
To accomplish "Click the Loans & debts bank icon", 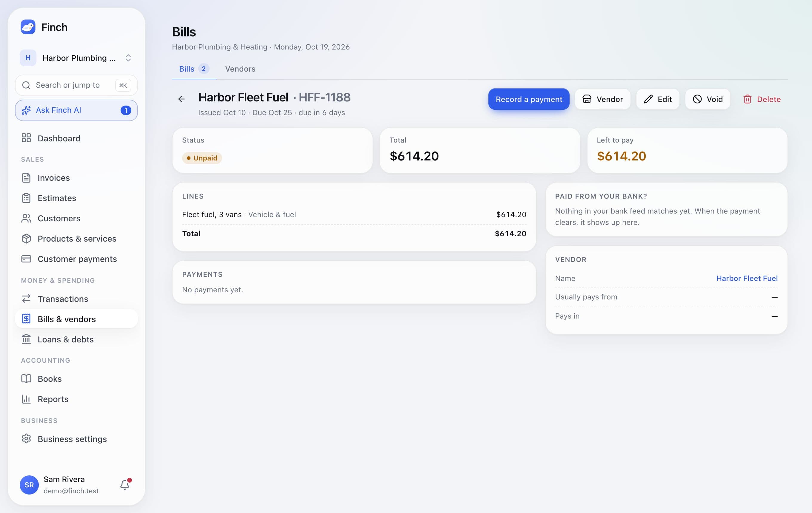I will [x=26, y=339].
